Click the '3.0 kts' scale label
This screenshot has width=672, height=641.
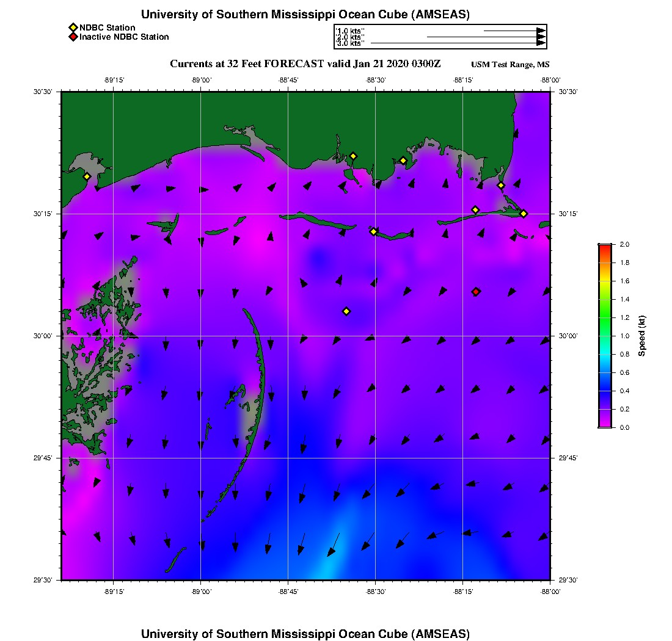click(350, 43)
